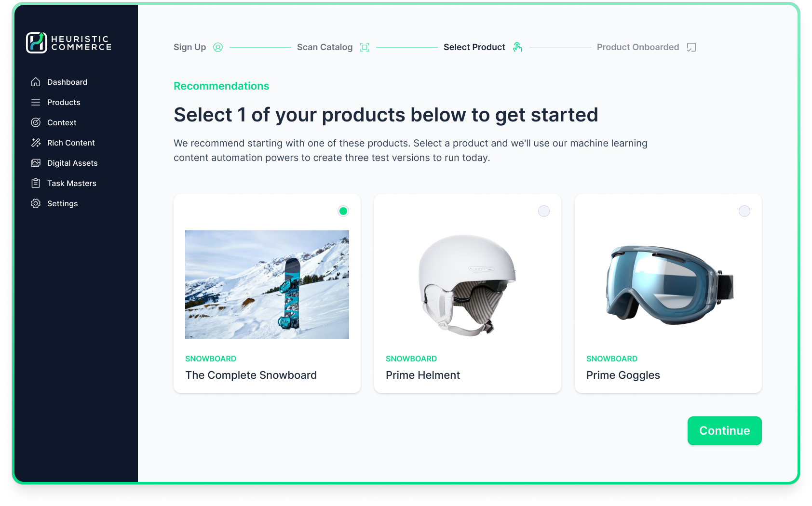Click the Digital Assets image icon
The height and width of the screenshot is (506, 812).
pos(36,163)
